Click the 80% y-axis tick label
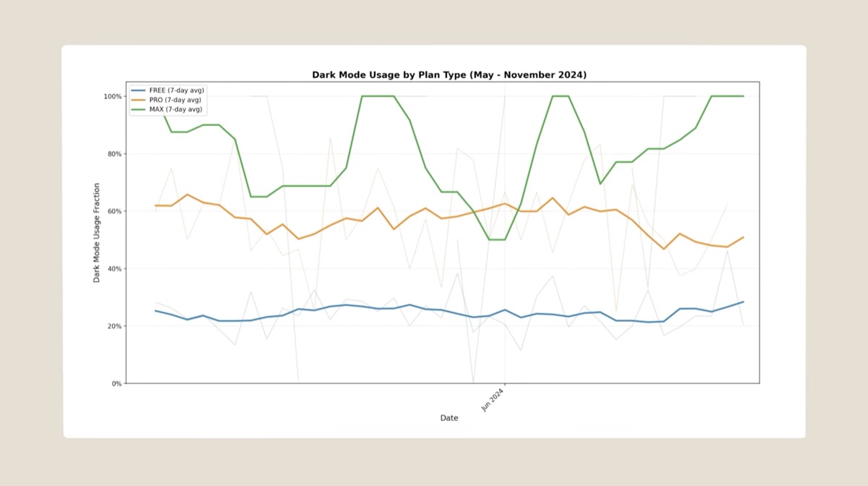 (x=114, y=154)
